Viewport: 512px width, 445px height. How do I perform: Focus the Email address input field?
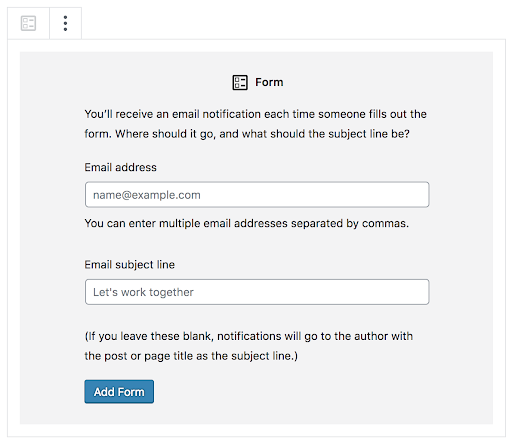tap(257, 195)
